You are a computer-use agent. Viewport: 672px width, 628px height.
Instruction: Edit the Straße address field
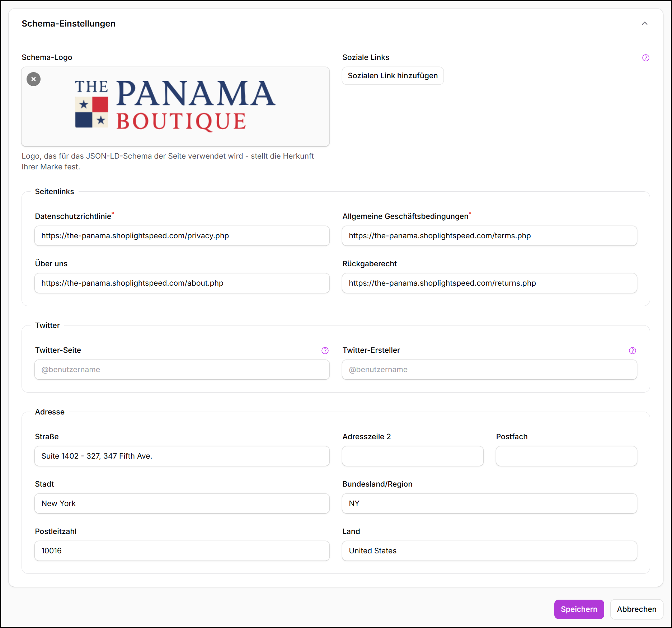pyautogui.click(x=182, y=456)
